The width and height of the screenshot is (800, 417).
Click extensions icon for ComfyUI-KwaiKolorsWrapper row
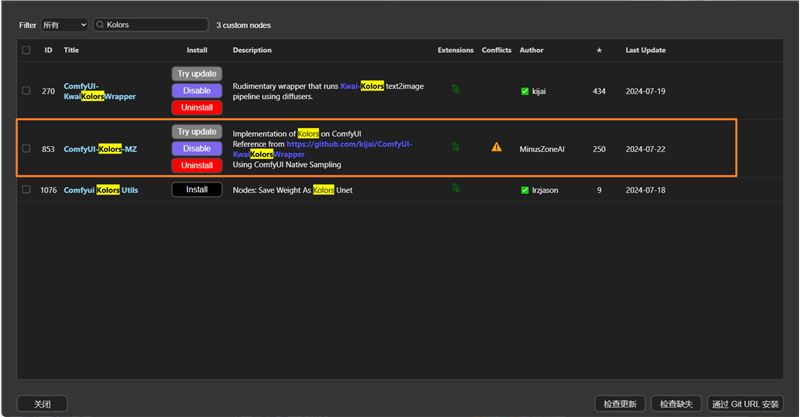coord(456,89)
